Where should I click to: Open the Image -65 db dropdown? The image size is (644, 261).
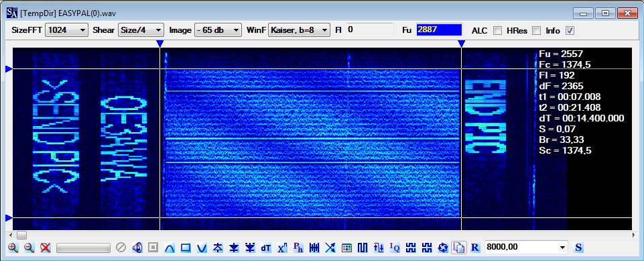(x=218, y=30)
